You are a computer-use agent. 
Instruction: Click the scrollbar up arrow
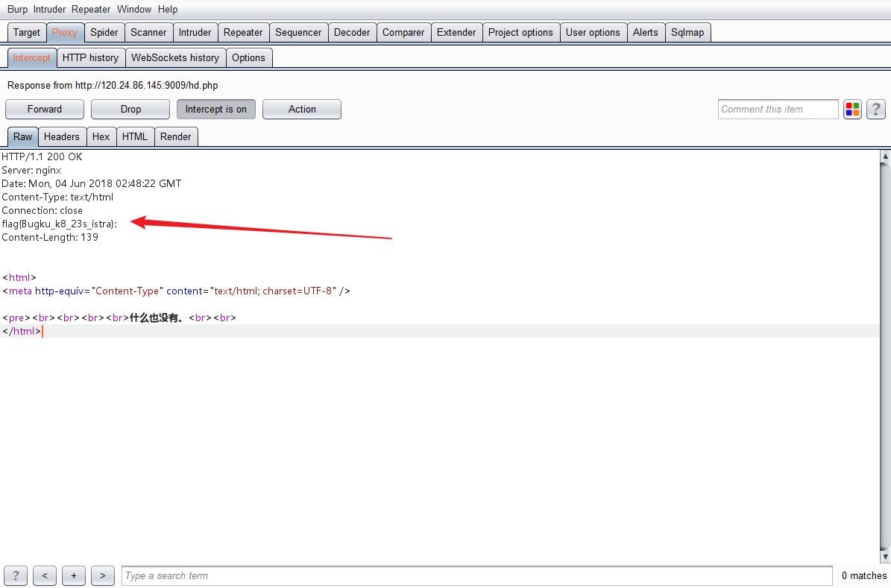[x=885, y=156]
